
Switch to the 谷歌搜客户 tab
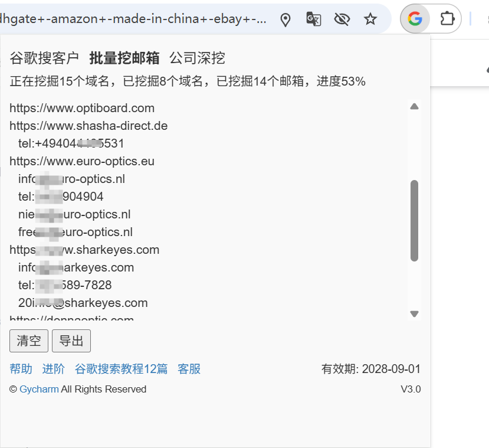44,58
